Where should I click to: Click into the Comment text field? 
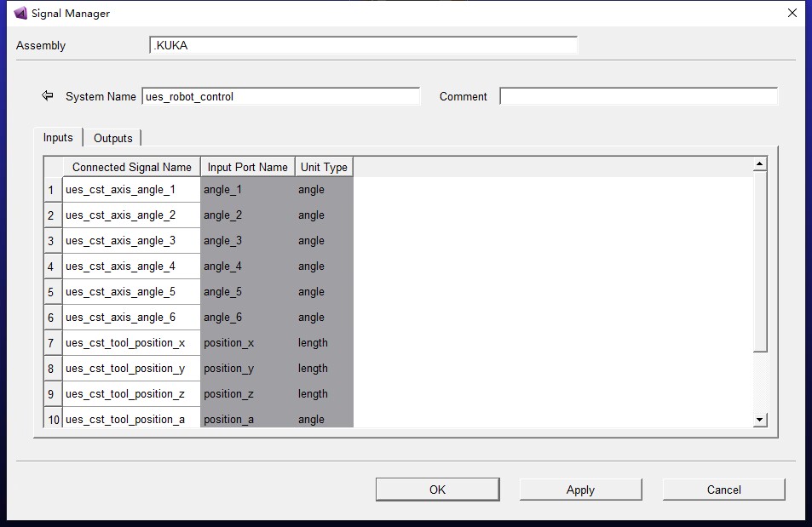pyautogui.click(x=638, y=96)
